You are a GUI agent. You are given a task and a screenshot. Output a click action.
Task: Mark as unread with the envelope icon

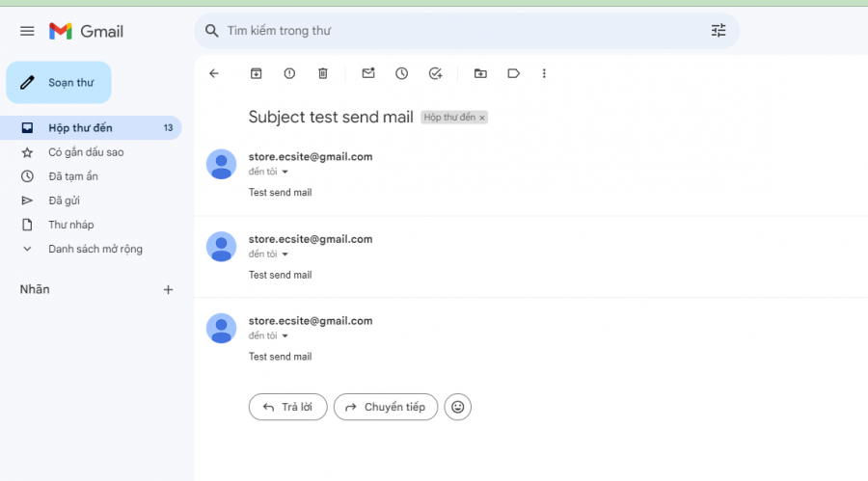tap(368, 73)
